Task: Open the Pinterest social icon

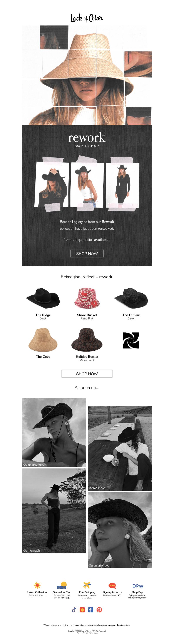Action: (x=99, y=610)
